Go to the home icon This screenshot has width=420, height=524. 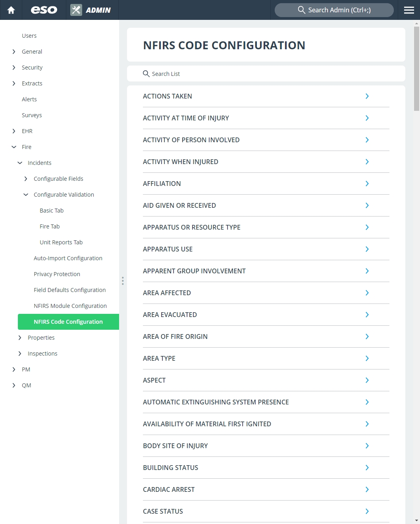tap(11, 10)
